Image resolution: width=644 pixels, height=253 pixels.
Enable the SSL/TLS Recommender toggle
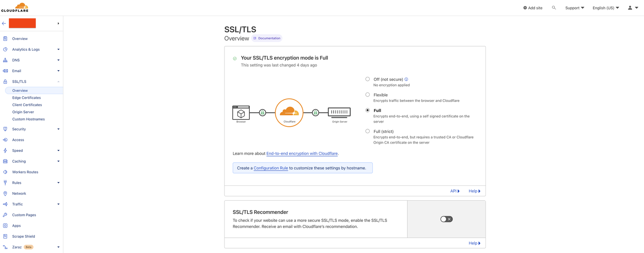[x=446, y=219]
